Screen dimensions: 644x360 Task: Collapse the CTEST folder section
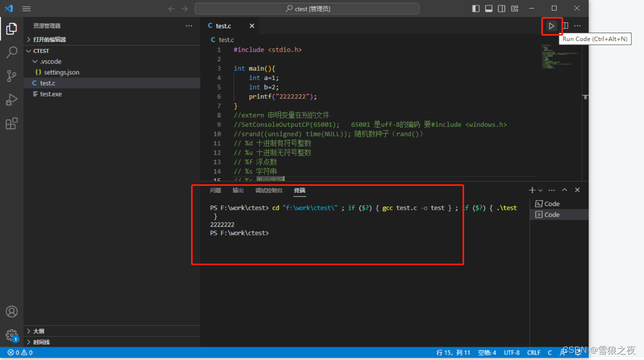[x=112, y=51]
